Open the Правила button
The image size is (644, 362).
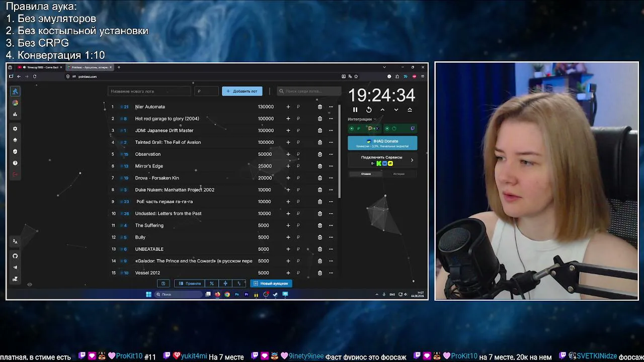(x=189, y=284)
